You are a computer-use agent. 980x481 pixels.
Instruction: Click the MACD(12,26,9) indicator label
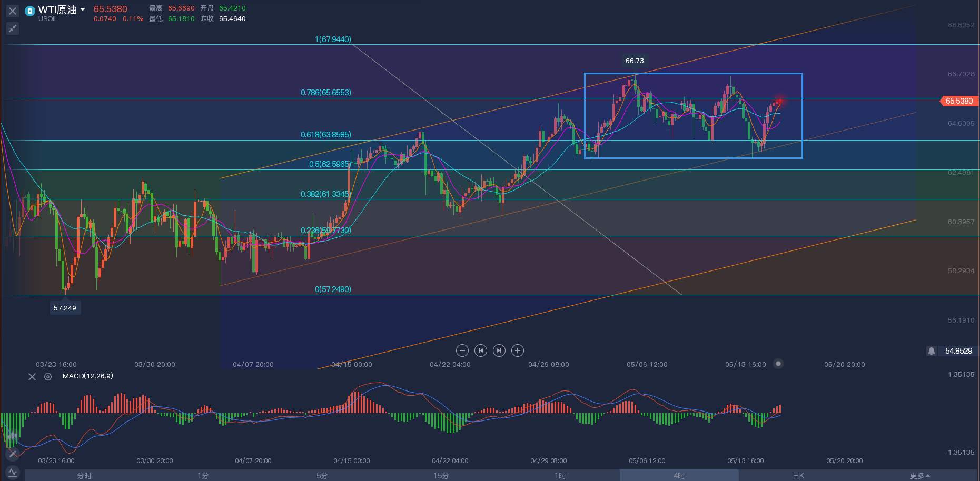(88, 376)
